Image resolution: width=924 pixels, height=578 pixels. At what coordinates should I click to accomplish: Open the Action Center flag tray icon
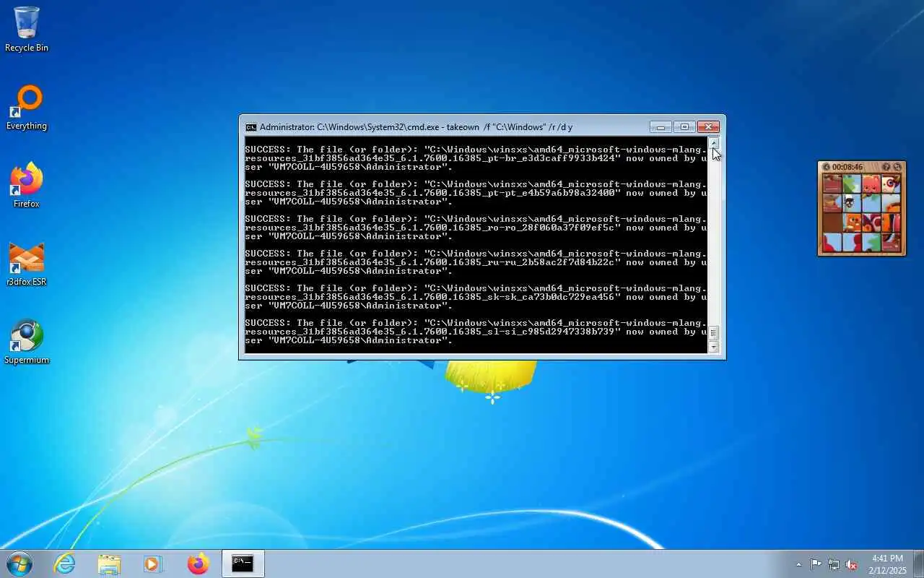(816, 564)
